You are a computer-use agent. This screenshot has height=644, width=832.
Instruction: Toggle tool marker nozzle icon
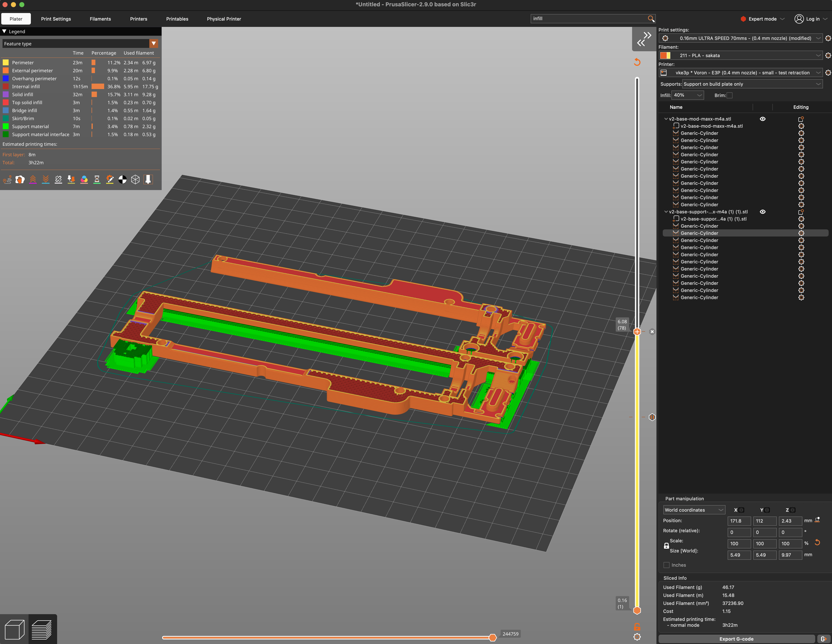click(148, 179)
